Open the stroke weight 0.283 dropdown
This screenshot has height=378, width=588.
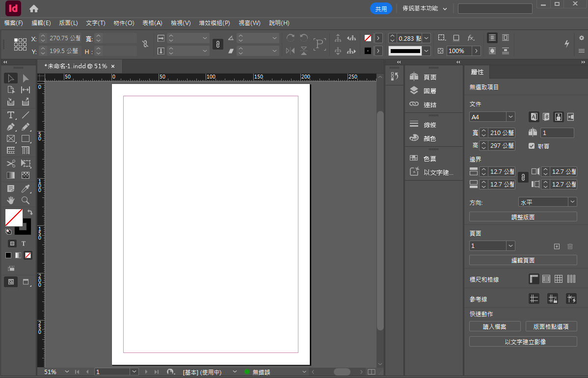click(x=427, y=38)
